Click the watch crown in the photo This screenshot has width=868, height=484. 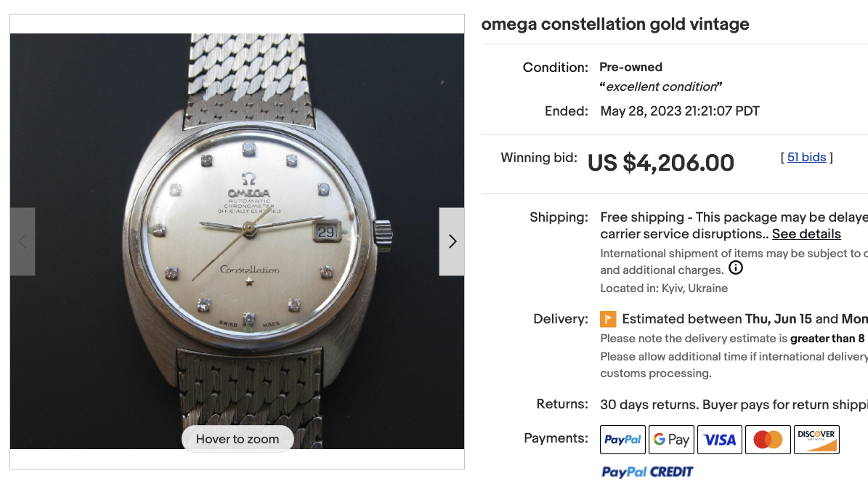(383, 233)
